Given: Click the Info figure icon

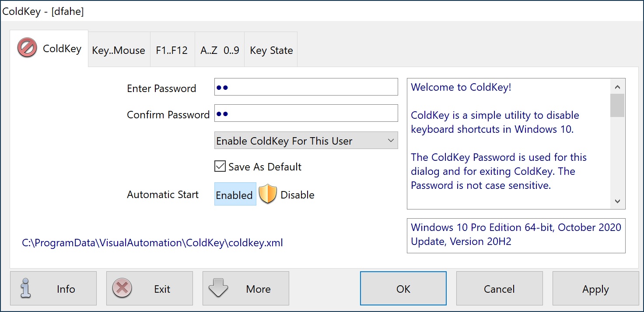Looking at the screenshot, I should tap(25, 289).
